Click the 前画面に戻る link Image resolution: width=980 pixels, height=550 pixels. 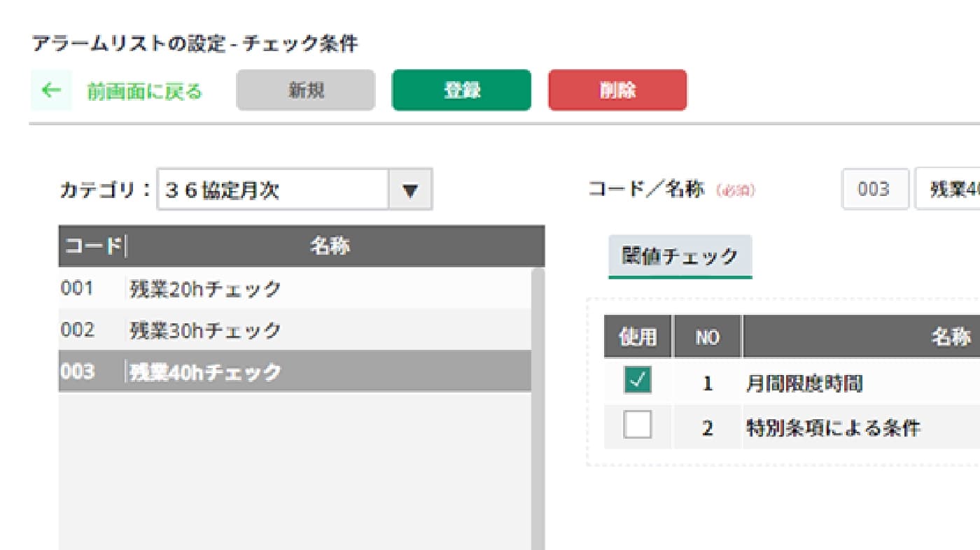pos(144,91)
